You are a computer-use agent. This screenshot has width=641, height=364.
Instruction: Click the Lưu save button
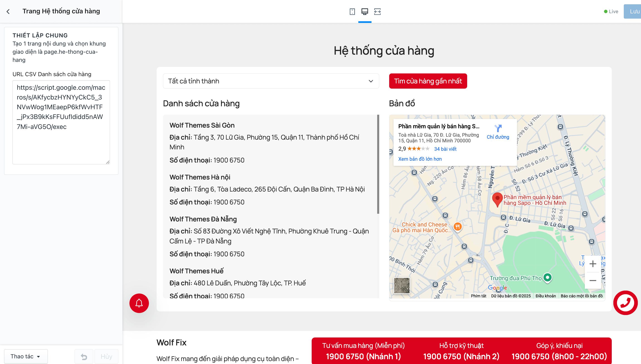pyautogui.click(x=632, y=12)
